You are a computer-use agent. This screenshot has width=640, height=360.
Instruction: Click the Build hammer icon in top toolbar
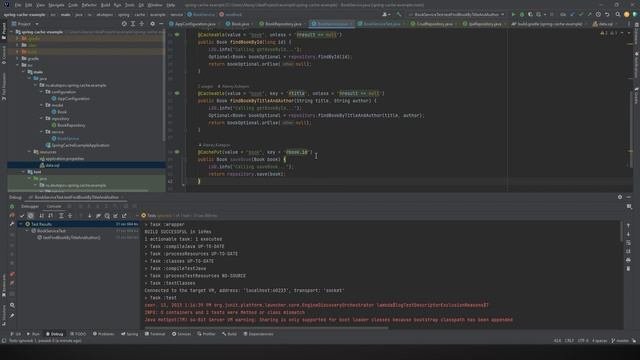tap(399, 14)
